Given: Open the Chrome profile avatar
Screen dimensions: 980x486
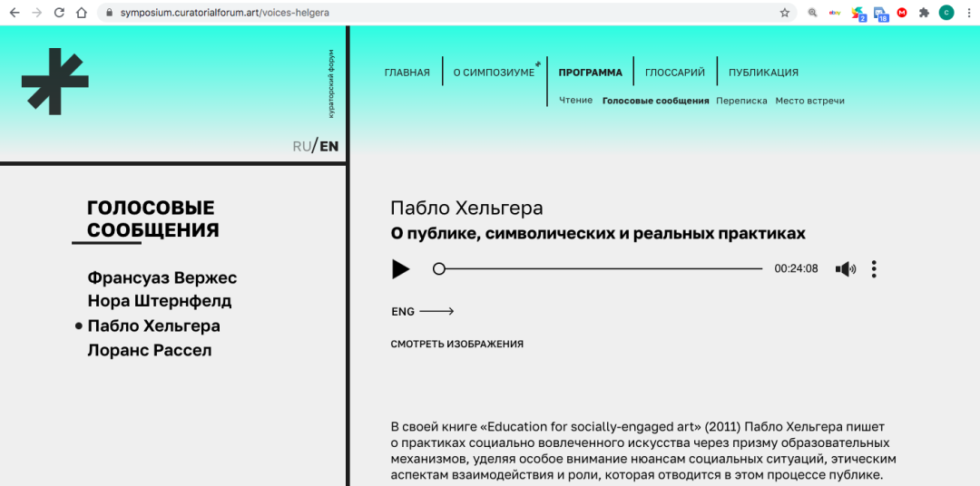Looking at the screenshot, I should click(x=946, y=13).
